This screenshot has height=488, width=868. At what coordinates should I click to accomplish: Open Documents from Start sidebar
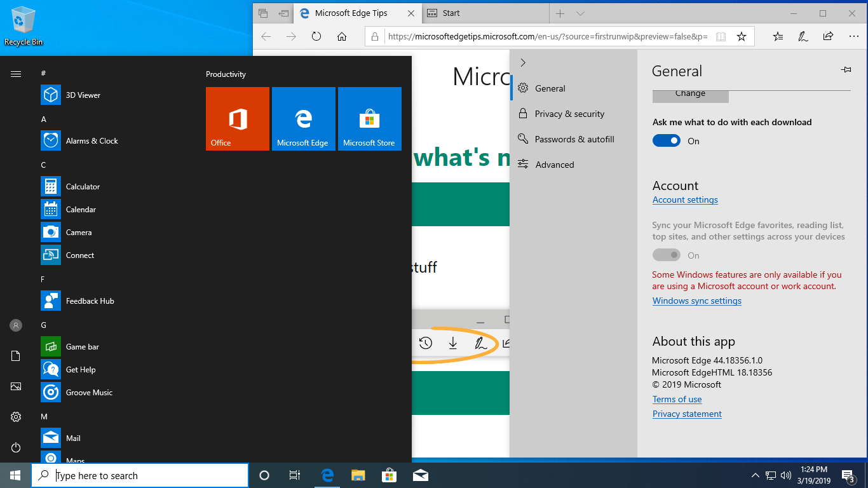pos(16,356)
